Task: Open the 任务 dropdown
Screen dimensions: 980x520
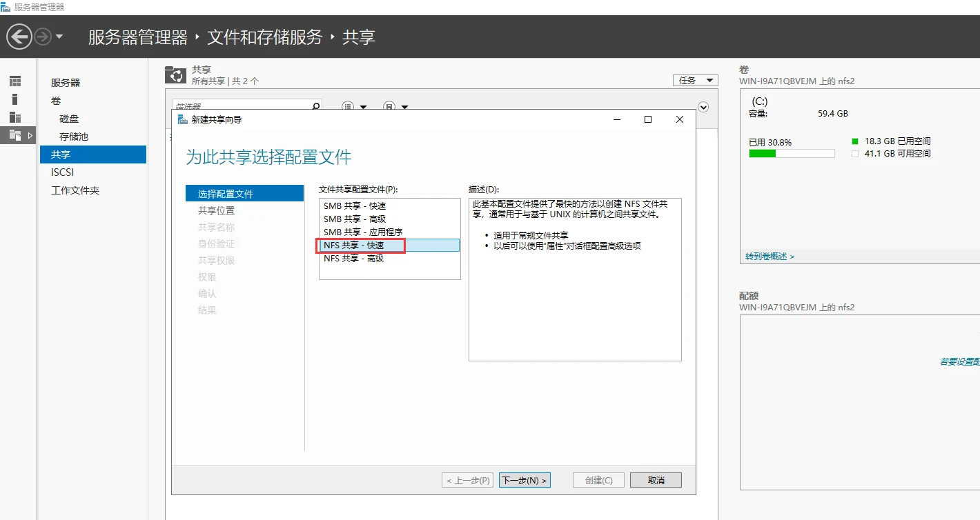Action: pyautogui.click(x=696, y=81)
